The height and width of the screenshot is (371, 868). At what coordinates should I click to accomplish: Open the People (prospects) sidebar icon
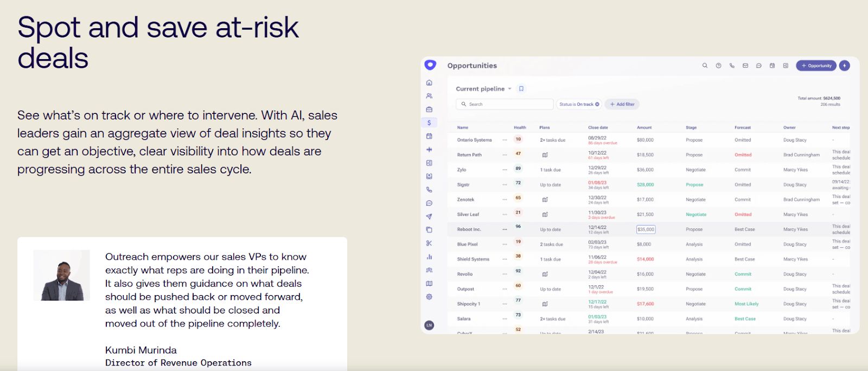pos(429,96)
